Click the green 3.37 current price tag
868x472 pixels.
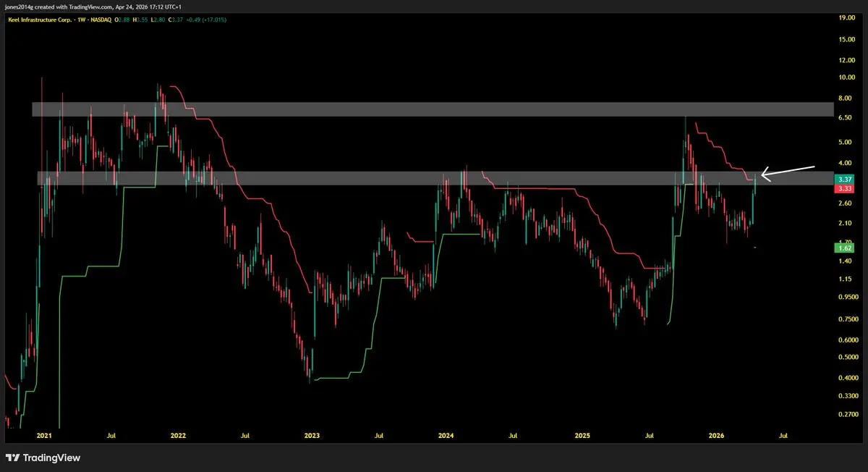[x=843, y=179]
